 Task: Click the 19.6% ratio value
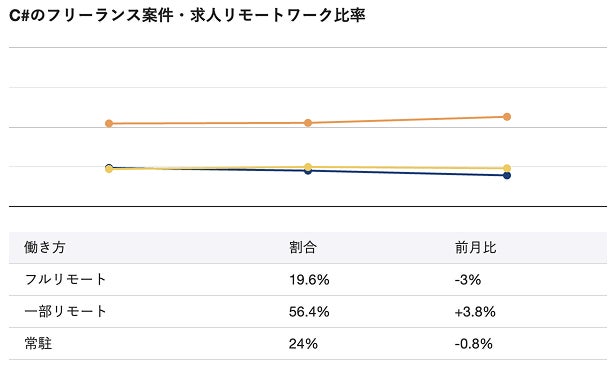(x=309, y=280)
